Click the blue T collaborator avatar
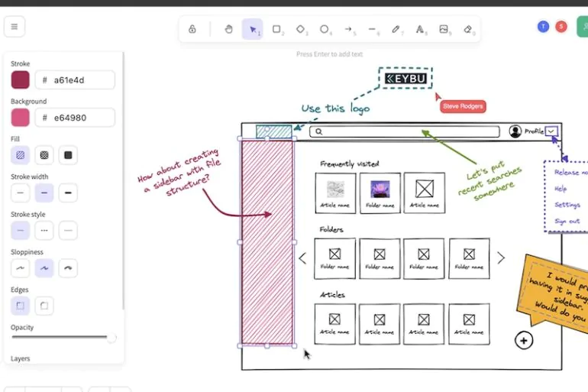The height and width of the screenshot is (392, 588). pos(544,27)
